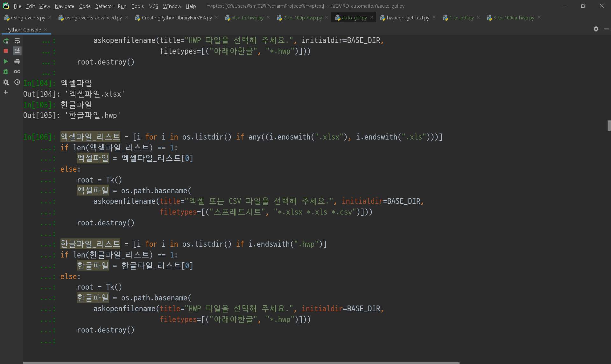Toggle show variables glasses icon
Image resolution: width=611 pixels, height=364 pixels.
[17, 72]
